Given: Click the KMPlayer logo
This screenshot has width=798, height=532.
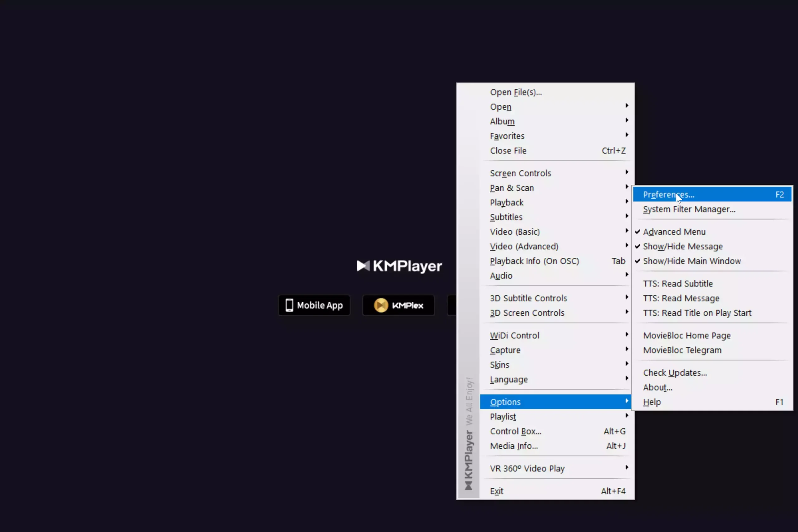Looking at the screenshot, I should pos(399,266).
